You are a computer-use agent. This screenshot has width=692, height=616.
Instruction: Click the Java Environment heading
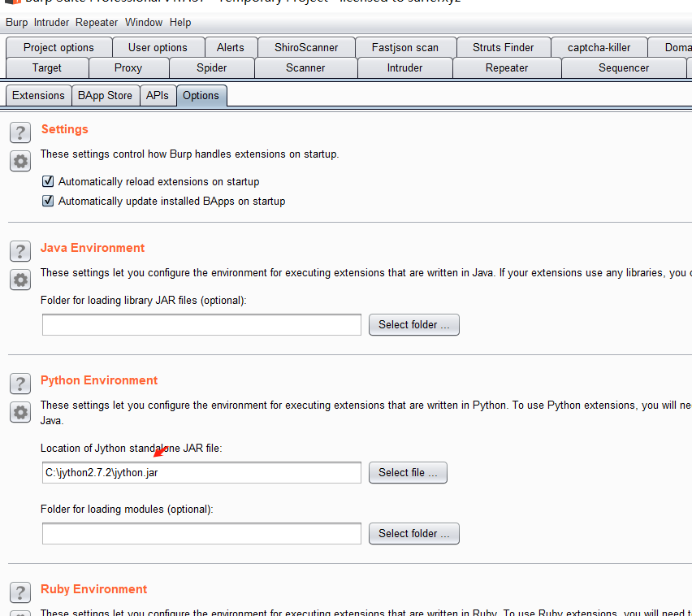pos(93,248)
